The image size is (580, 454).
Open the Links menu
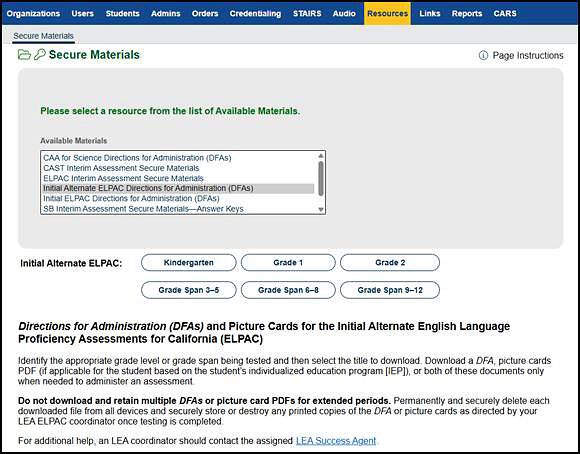pyautogui.click(x=429, y=13)
